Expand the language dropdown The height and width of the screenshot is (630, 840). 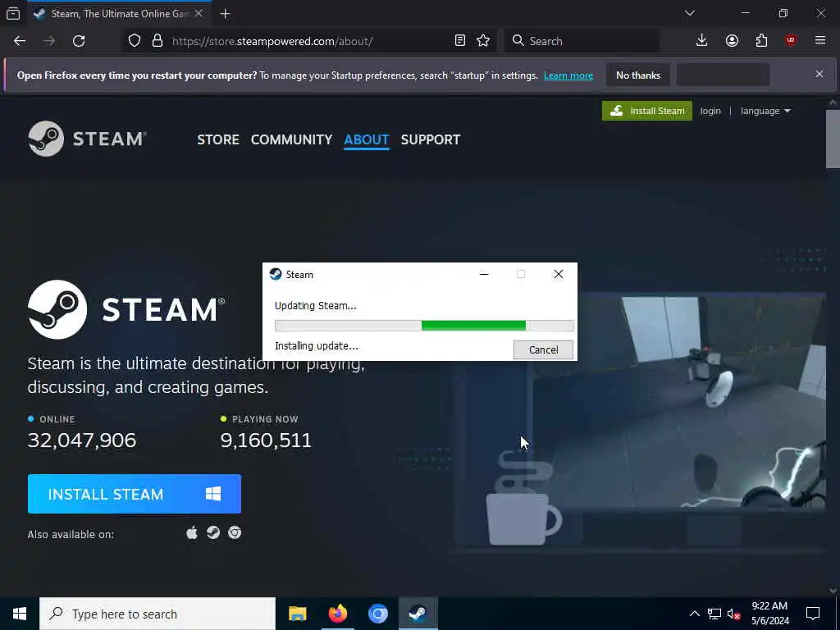point(765,111)
